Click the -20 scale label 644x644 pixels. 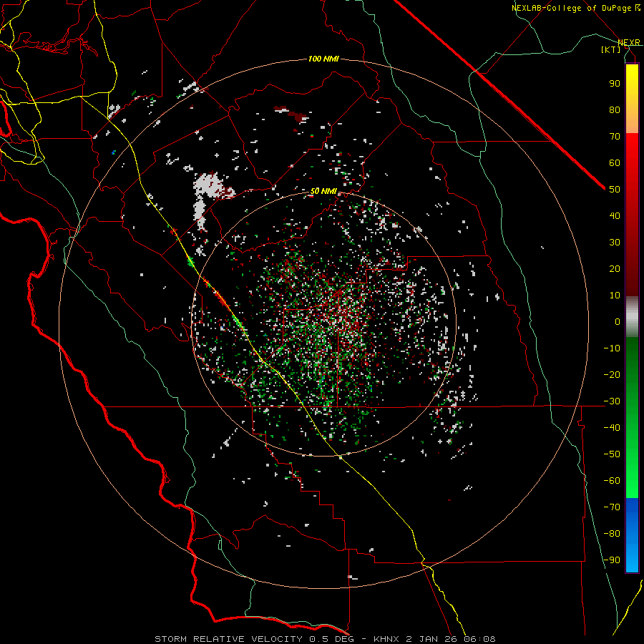(612, 374)
